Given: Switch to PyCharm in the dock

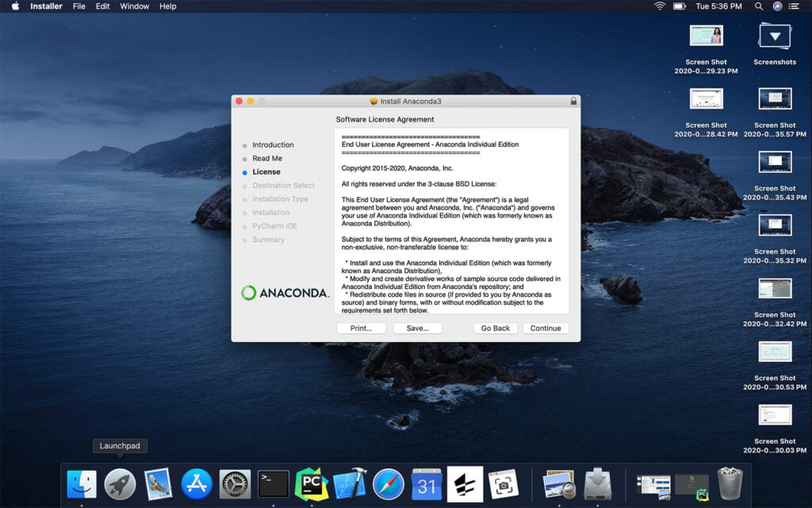Looking at the screenshot, I should [x=311, y=485].
